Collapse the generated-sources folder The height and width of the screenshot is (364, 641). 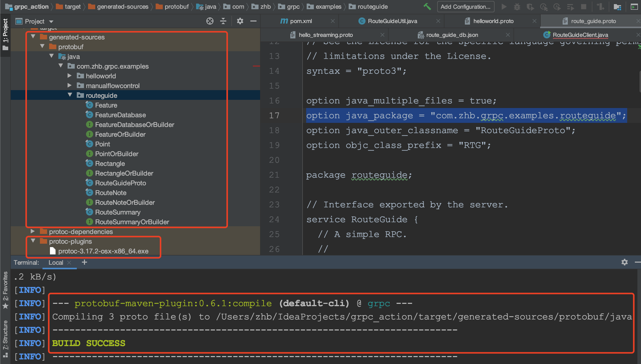click(x=33, y=37)
